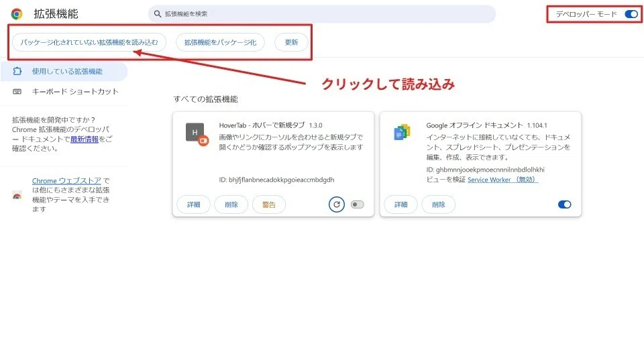The image size is (644, 362).
Task: Open the 最新情報 documentation link
Action: click(85, 139)
